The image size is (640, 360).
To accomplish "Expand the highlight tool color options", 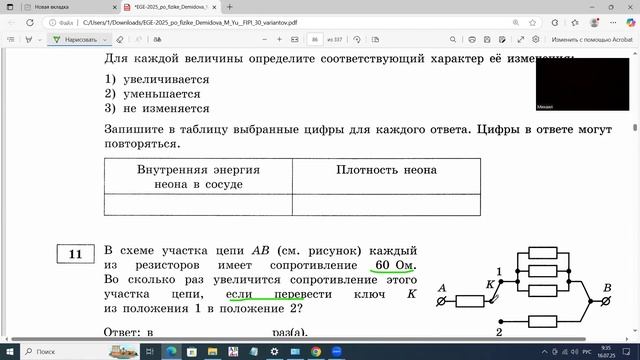I will pos(40,40).
